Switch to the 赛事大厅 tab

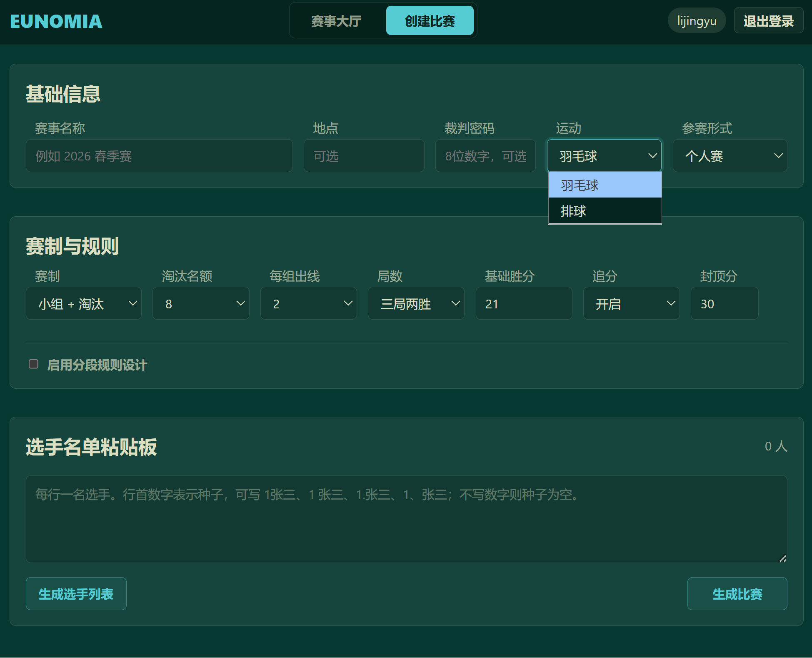336,21
